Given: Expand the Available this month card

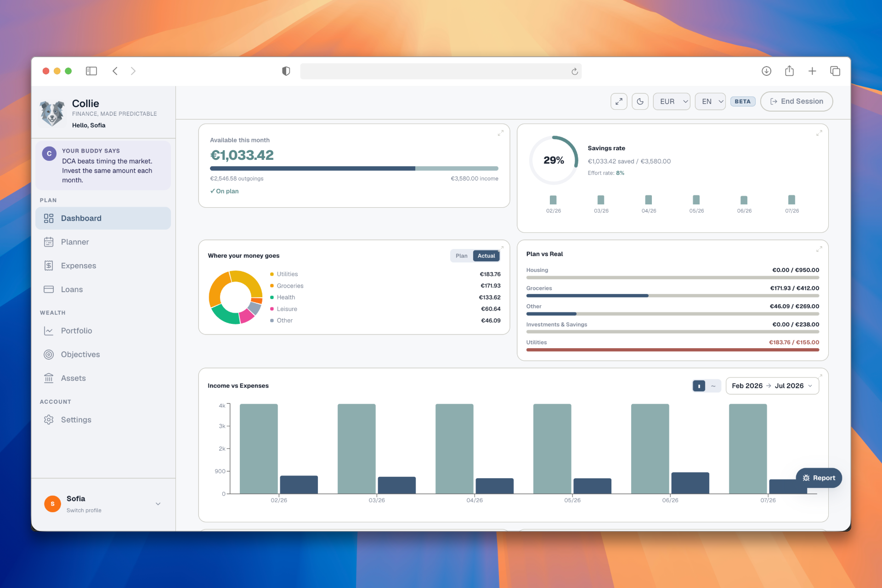Looking at the screenshot, I should (x=501, y=133).
